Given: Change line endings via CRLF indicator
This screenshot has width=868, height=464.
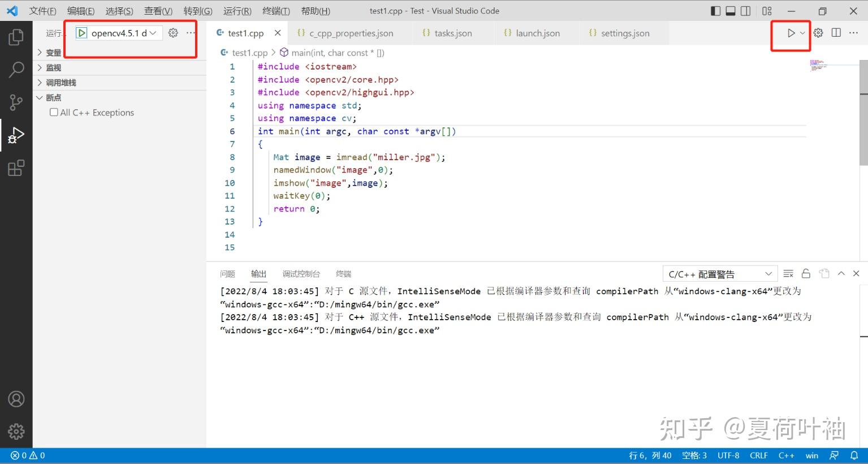Looking at the screenshot, I should pyautogui.click(x=758, y=455).
